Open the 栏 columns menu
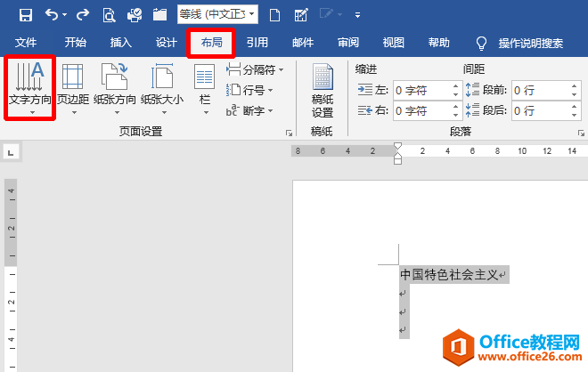This screenshot has width=588, height=372. [205, 88]
